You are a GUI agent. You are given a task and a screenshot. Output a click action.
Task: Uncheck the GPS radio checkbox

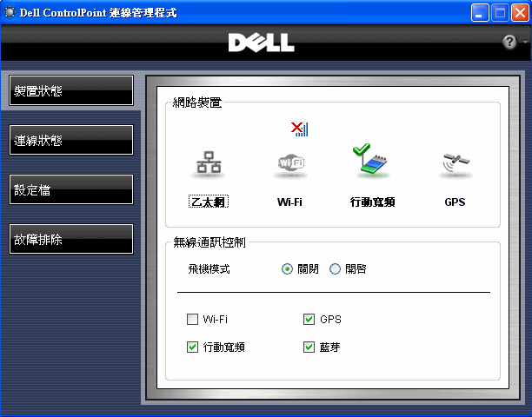coord(309,319)
